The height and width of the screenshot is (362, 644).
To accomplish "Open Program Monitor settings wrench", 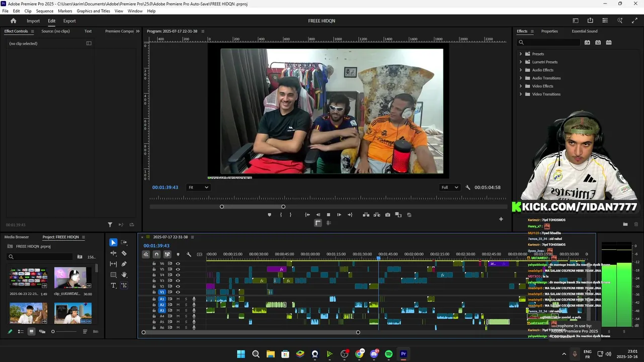I will coord(468,188).
